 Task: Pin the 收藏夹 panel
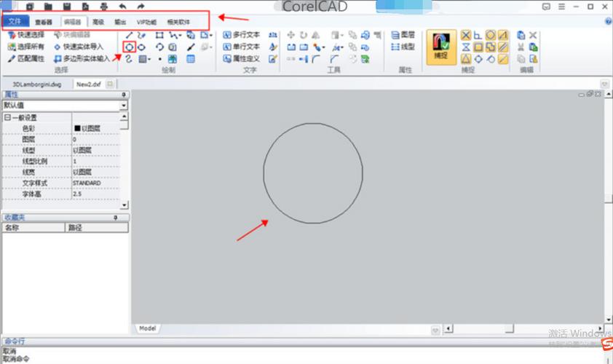116,218
